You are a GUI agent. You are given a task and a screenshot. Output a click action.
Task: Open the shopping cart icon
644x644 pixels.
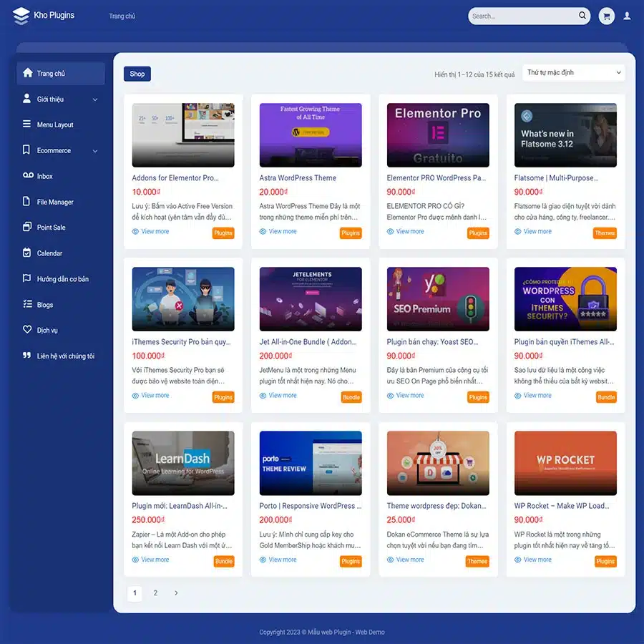tap(606, 15)
